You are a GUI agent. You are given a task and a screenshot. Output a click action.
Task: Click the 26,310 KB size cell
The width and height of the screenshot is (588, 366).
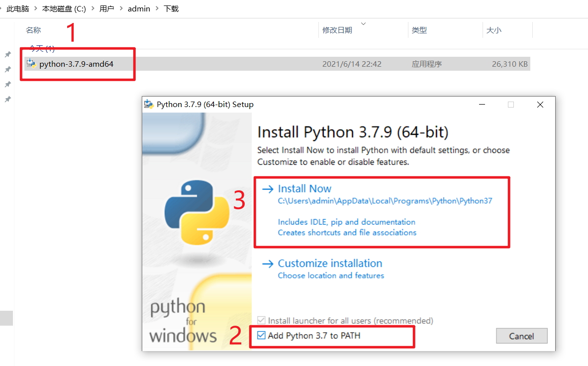click(x=509, y=64)
